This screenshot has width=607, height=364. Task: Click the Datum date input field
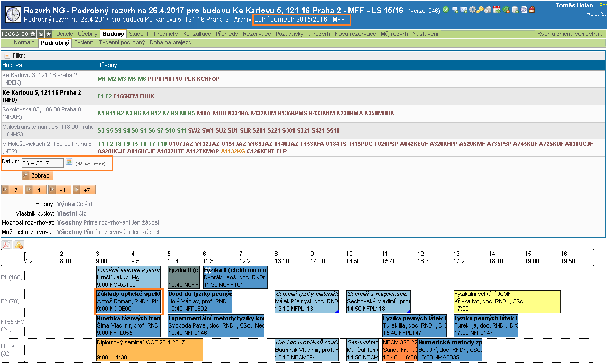point(42,163)
